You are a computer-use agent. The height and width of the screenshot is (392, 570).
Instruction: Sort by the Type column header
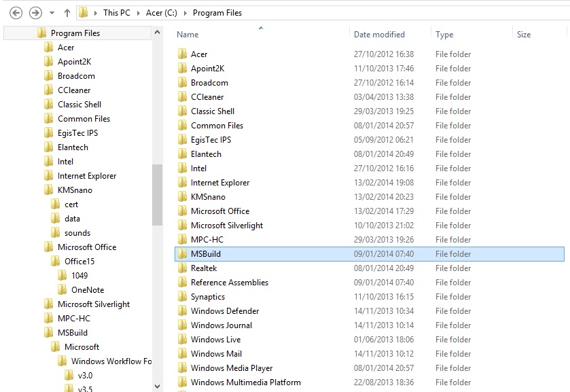tap(444, 35)
